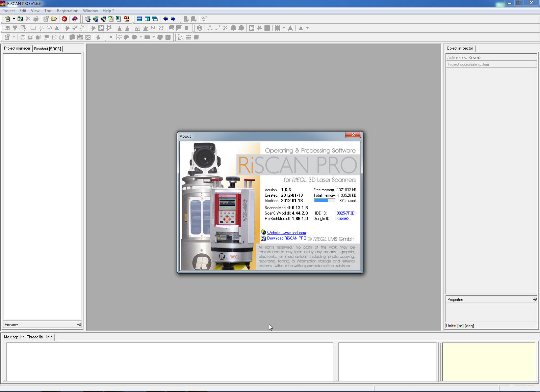
Task: Expand the Properties panel pin
Action: (x=535, y=299)
